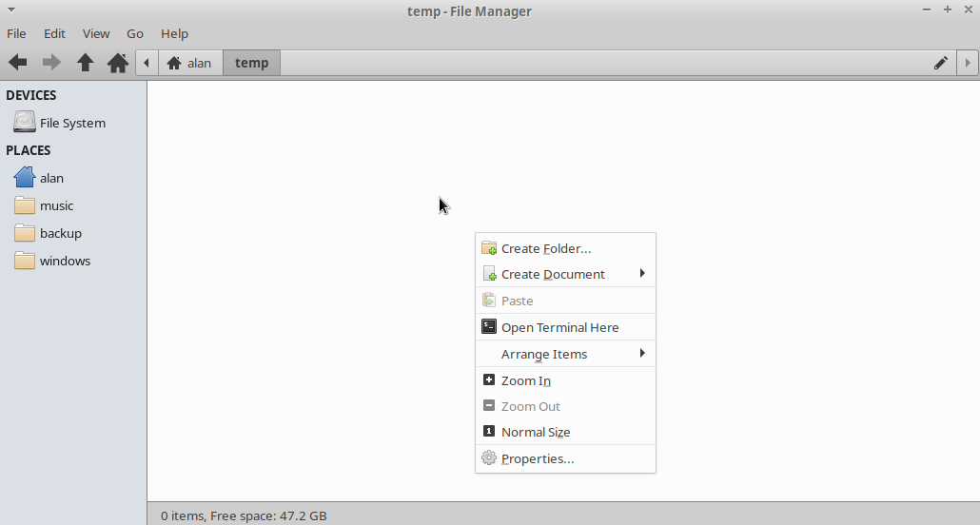Click the temp path bar button
Screen dimensions: 980x525
(x=252, y=63)
